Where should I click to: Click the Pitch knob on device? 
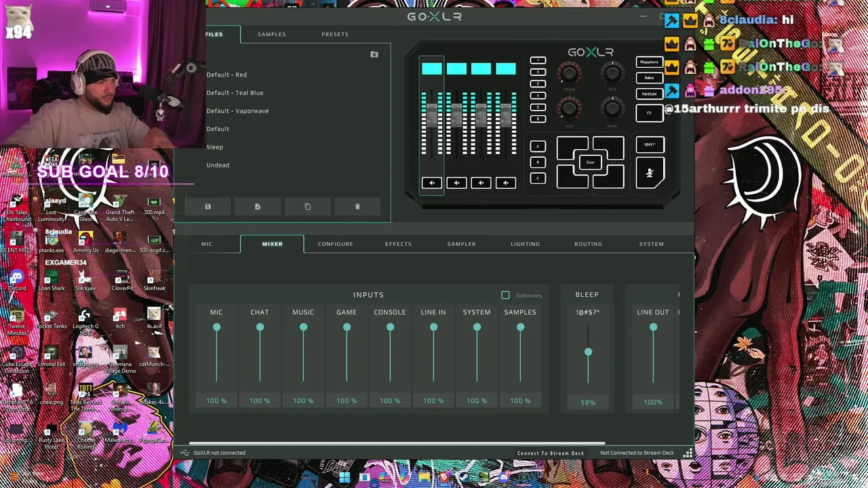[x=612, y=73]
